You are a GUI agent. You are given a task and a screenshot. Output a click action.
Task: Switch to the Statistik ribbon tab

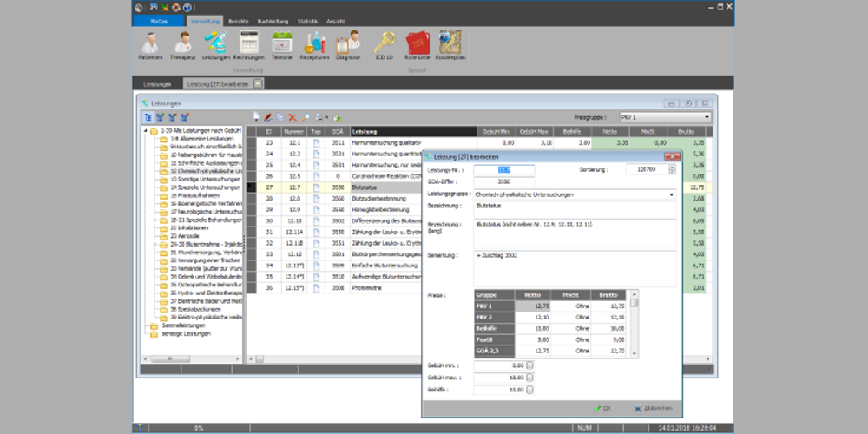pyautogui.click(x=307, y=21)
